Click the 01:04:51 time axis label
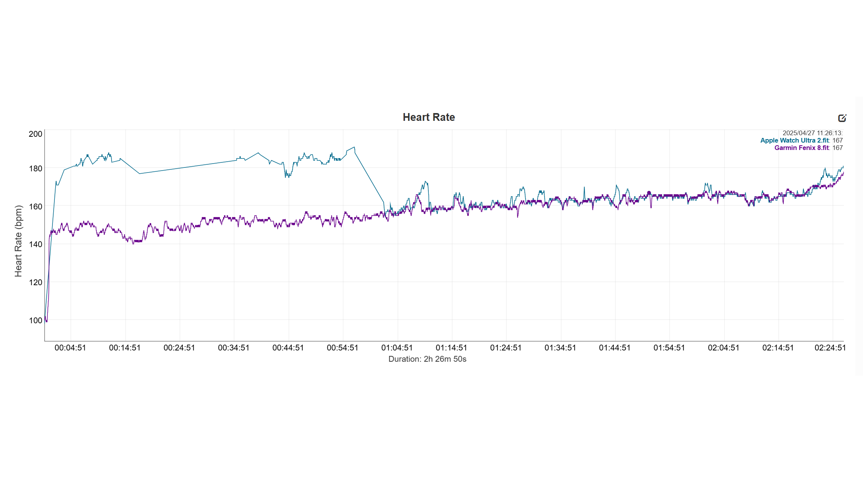Screen dimensions: 868x488 pyautogui.click(x=397, y=348)
